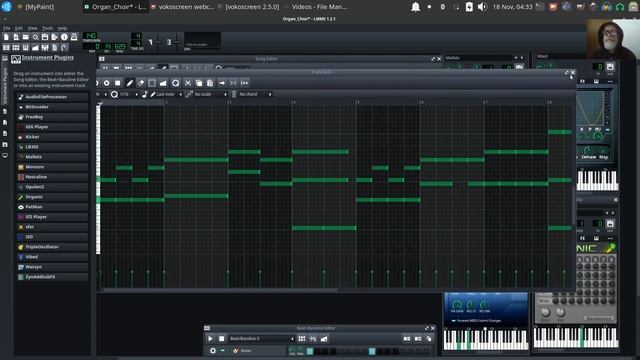Open the Last note length dropdown

pos(167,94)
